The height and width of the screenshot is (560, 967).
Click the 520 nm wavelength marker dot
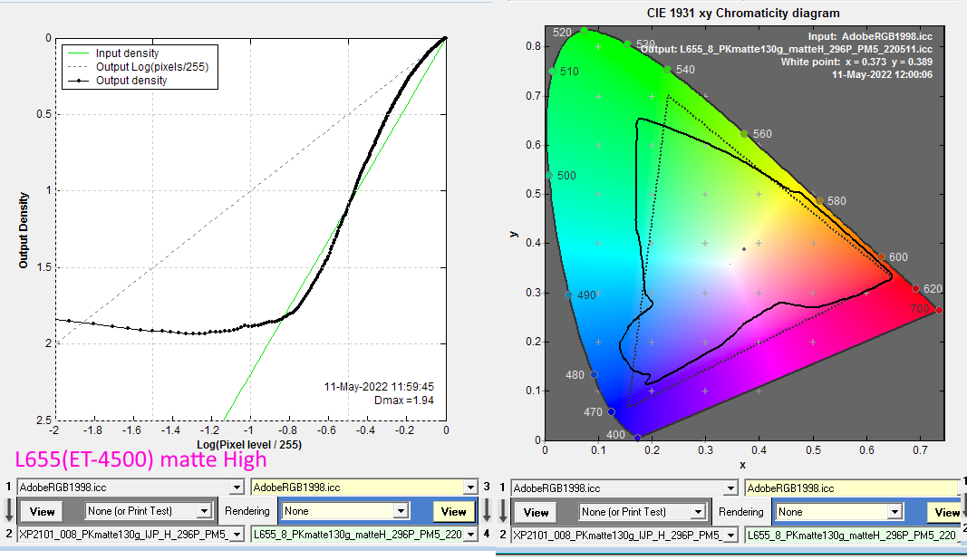585,31
